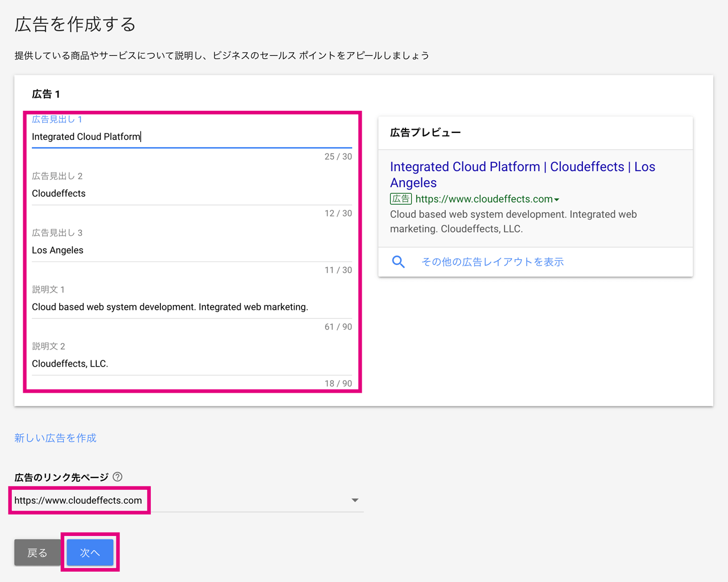The width and height of the screenshot is (728, 582).
Task: Click the preview headline Integrated Cloud Platform link
Action: 523,174
